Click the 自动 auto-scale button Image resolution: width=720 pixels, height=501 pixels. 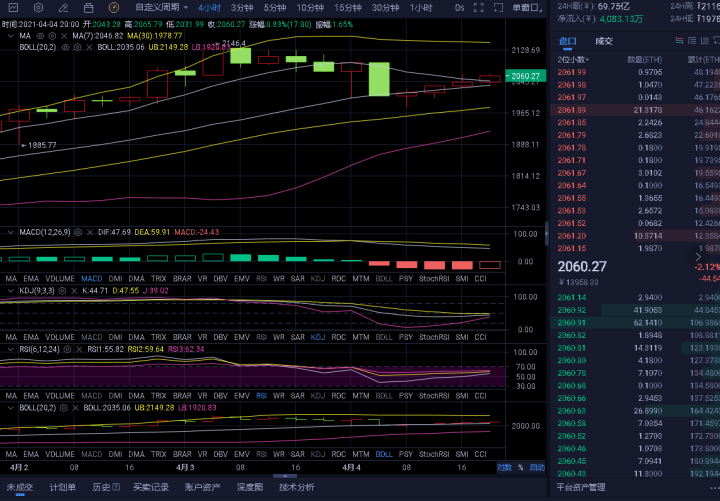(536, 467)
